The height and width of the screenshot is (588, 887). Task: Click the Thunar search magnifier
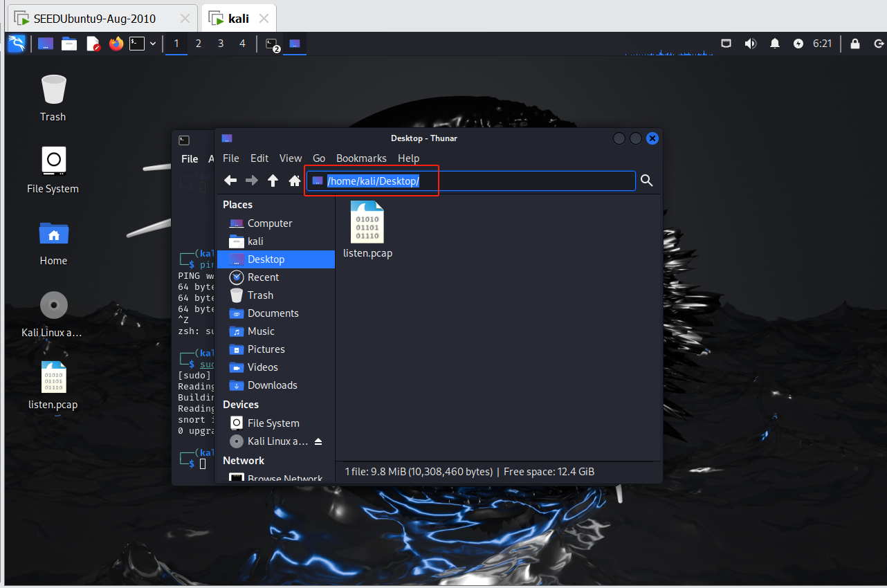[x=647, y=181]
